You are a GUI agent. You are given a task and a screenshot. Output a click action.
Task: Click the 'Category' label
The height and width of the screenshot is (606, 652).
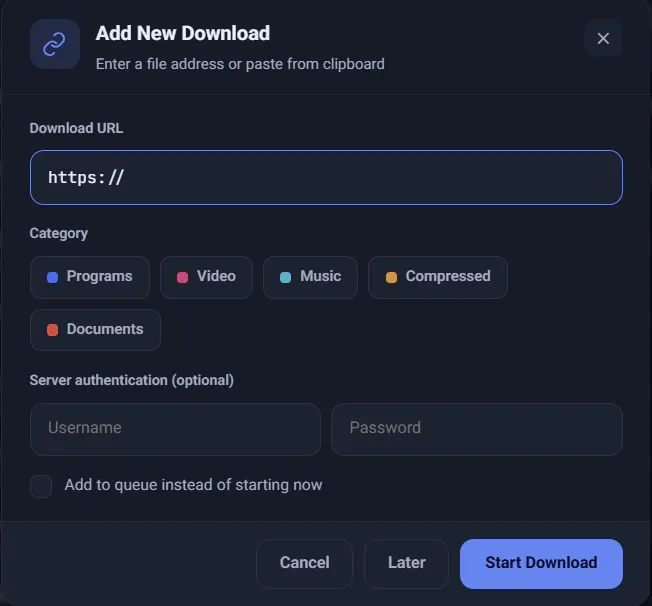pos(59,233)
